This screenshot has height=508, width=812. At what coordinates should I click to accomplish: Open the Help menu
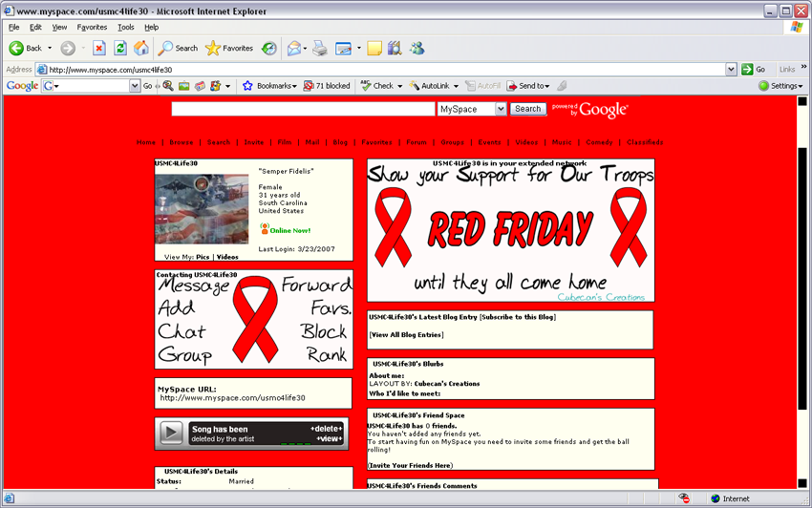(x=151, y=27)
